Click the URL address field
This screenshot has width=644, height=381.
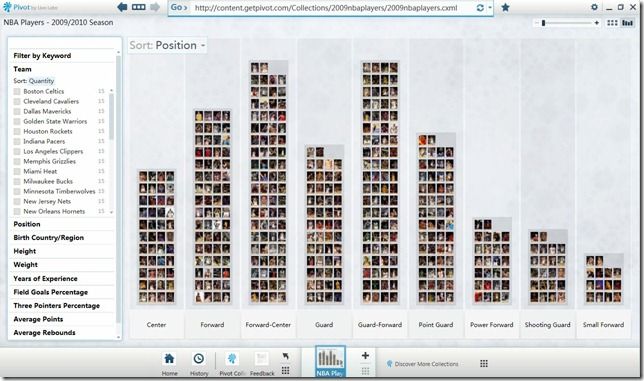(x=331, y=7)
